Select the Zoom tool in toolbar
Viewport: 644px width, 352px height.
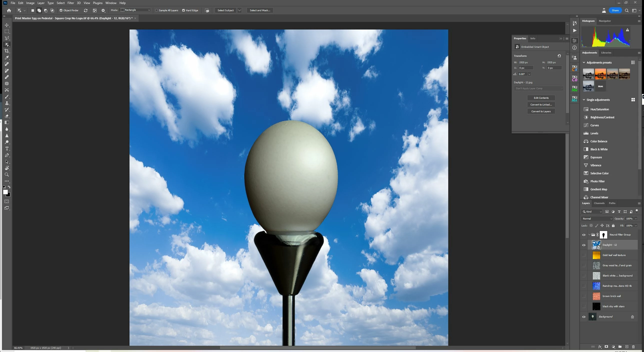(7, 174)
